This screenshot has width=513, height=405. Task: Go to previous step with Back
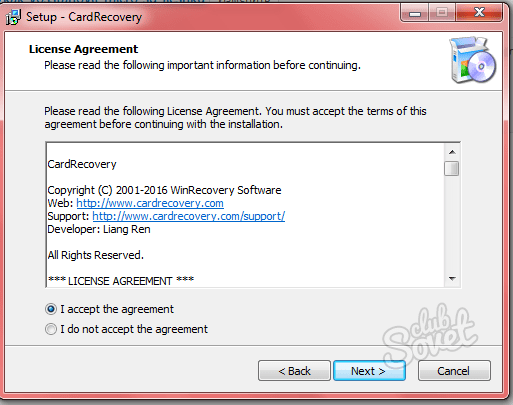pyautogui.click(x=294, y=371)
